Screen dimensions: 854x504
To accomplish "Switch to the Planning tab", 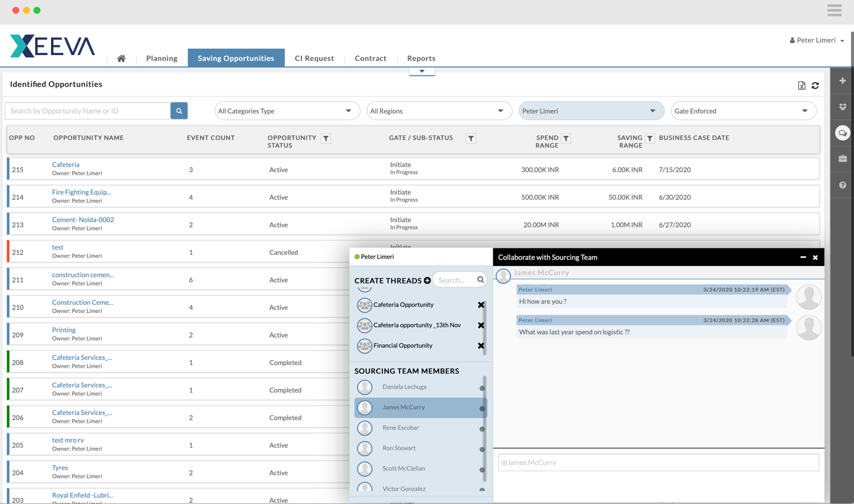I will [162, 59].
